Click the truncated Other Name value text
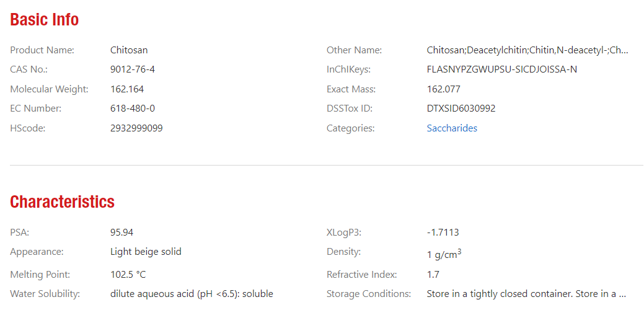Image resolution: width=644 pixels, height=328 pixels. 527,50
